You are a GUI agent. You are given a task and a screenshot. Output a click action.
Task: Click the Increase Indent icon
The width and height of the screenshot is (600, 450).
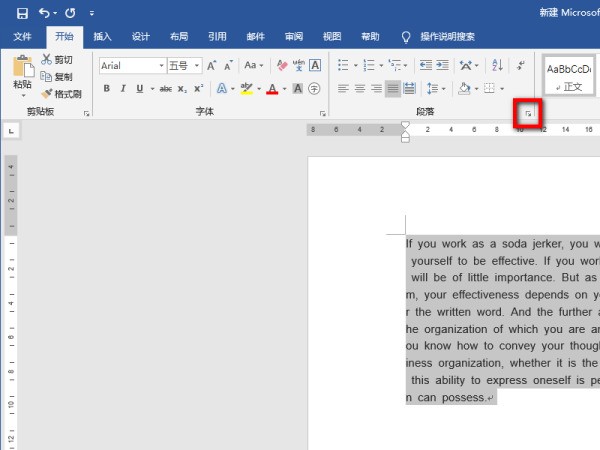(442, 65)
